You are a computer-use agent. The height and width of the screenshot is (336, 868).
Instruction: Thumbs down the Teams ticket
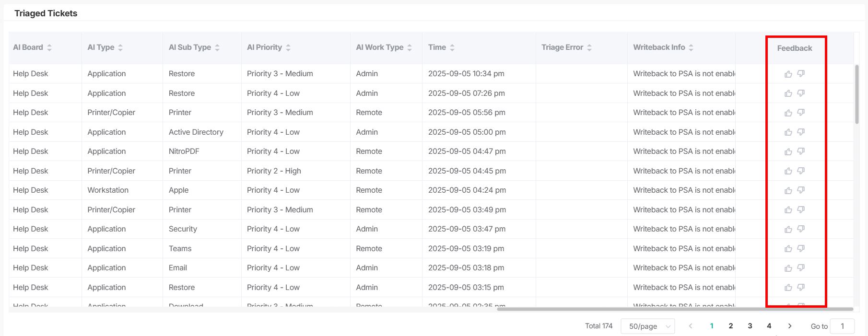pos(801,248)
